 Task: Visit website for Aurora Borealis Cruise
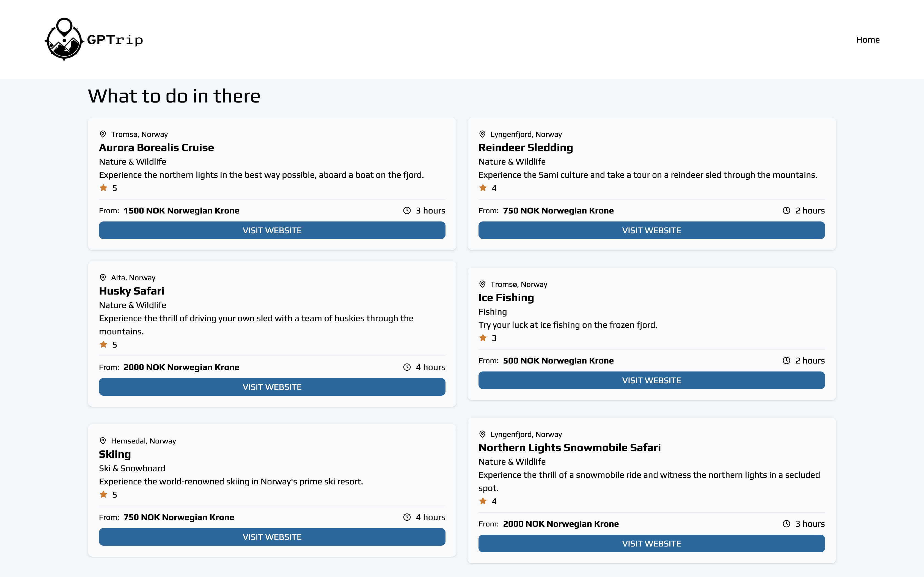coord(272,231)
